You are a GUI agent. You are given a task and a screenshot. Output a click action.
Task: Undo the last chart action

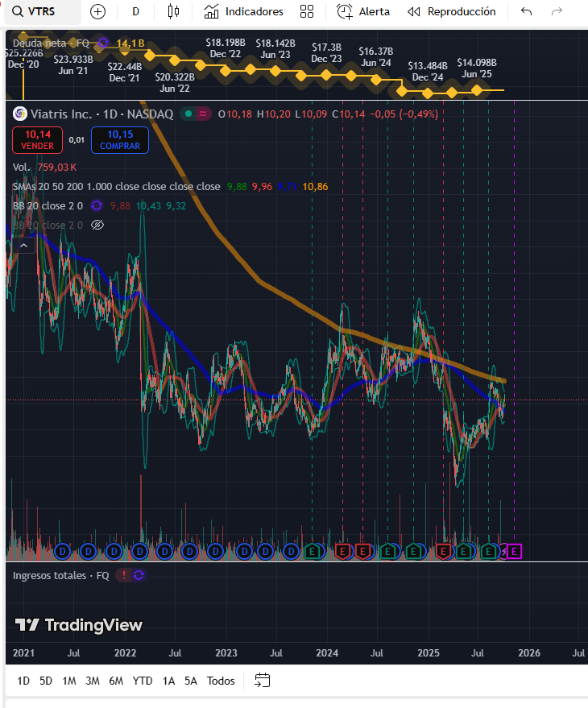pos(527,11)
